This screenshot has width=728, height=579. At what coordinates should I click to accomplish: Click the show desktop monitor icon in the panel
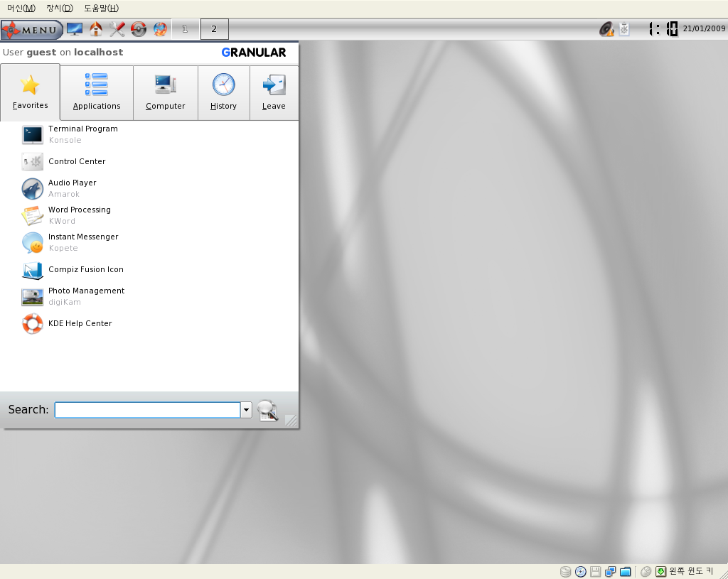point(75,29)
